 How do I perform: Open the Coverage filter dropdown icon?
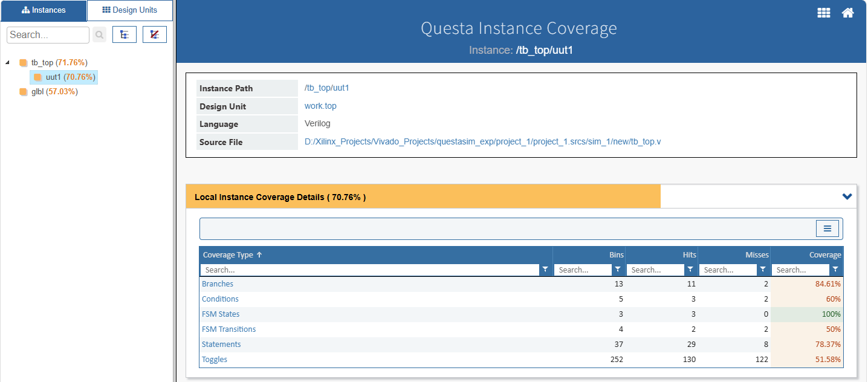(835, 270)
